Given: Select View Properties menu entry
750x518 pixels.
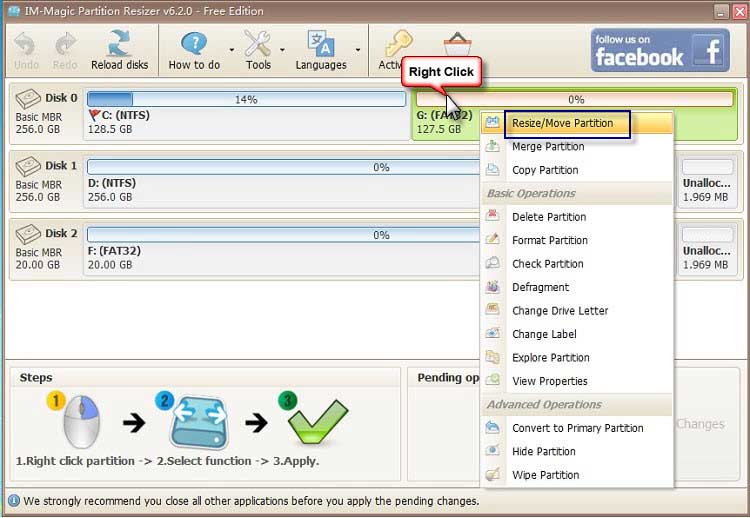Looking at the screenshot, I should click(x=577, y=381).
